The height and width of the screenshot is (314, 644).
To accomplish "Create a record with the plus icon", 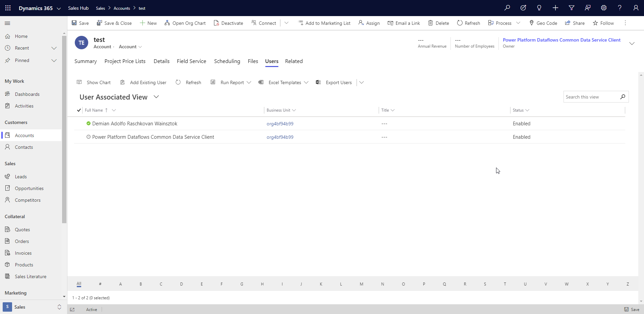I will point(555,8).
